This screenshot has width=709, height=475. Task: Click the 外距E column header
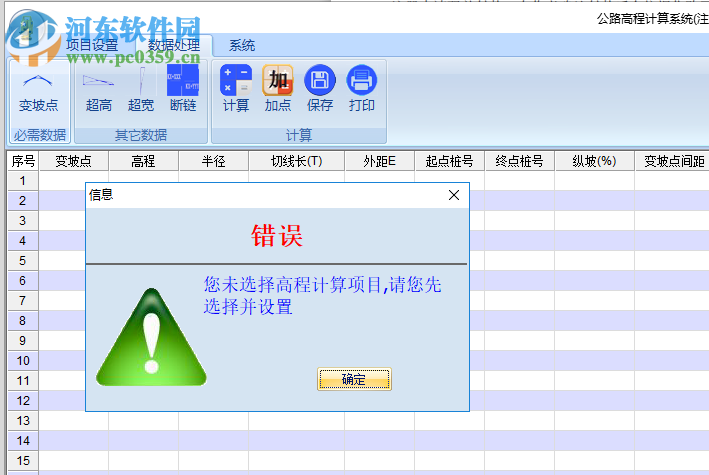click(x=380, y=161)
